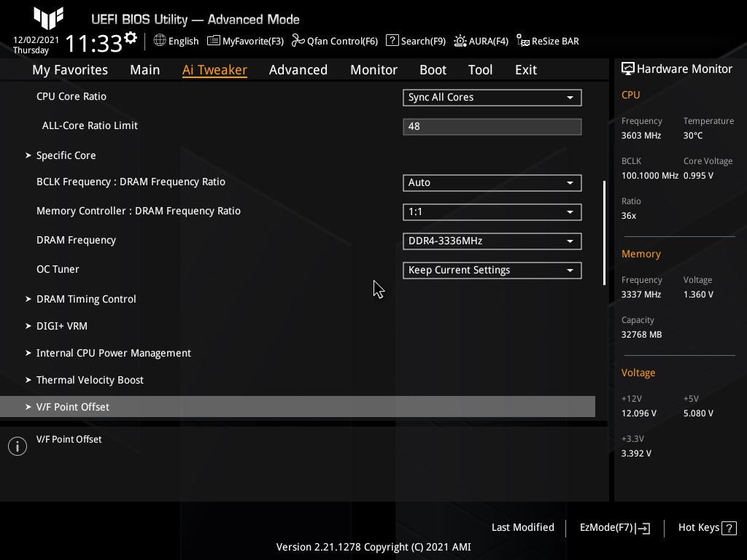The width and height of the screenshot is (747, 560).
Task: Click Capacity 32768 MB value
Action: coord(641,335)
